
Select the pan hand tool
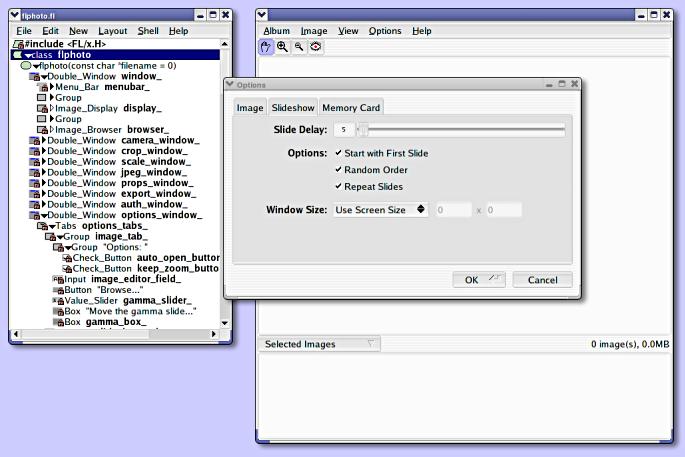point(266,46)
